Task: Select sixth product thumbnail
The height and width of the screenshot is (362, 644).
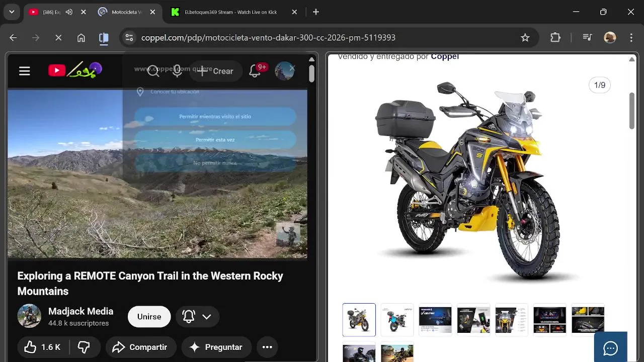Action: click(x=550, y=320)
